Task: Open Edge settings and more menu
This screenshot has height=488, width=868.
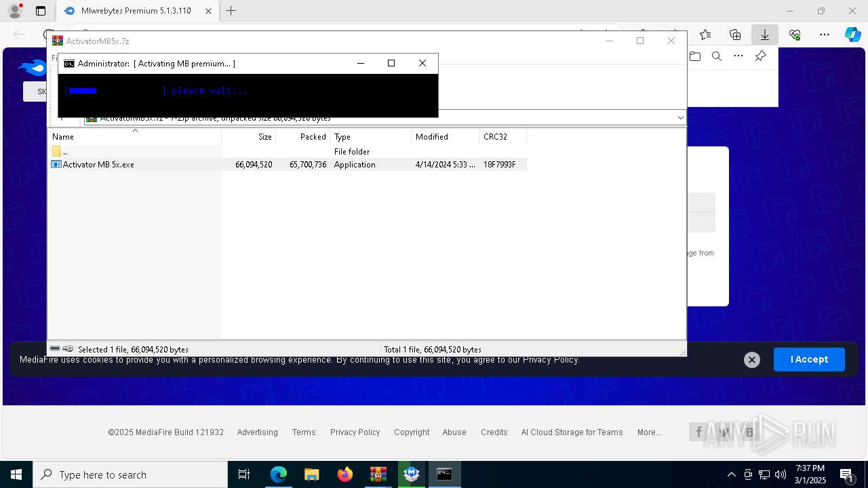Action: coord(825,35)
